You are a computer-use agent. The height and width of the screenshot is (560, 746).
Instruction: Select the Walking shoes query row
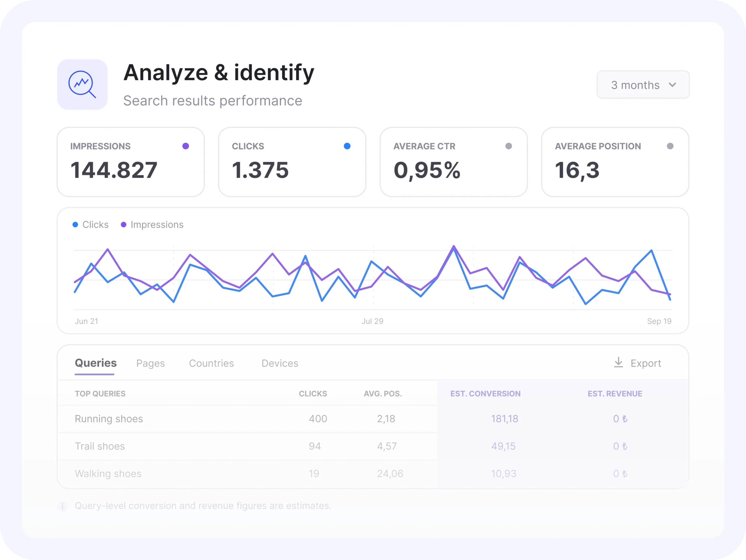(373, 474)
